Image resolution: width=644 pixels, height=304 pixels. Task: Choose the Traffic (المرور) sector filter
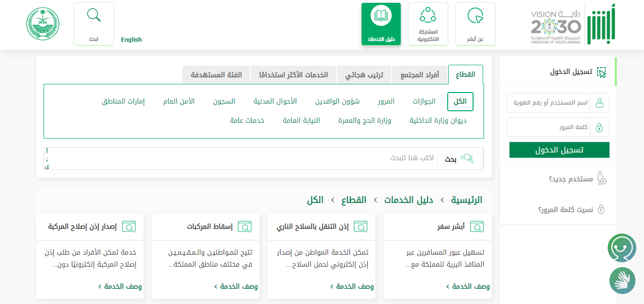(x=386, y=101)
